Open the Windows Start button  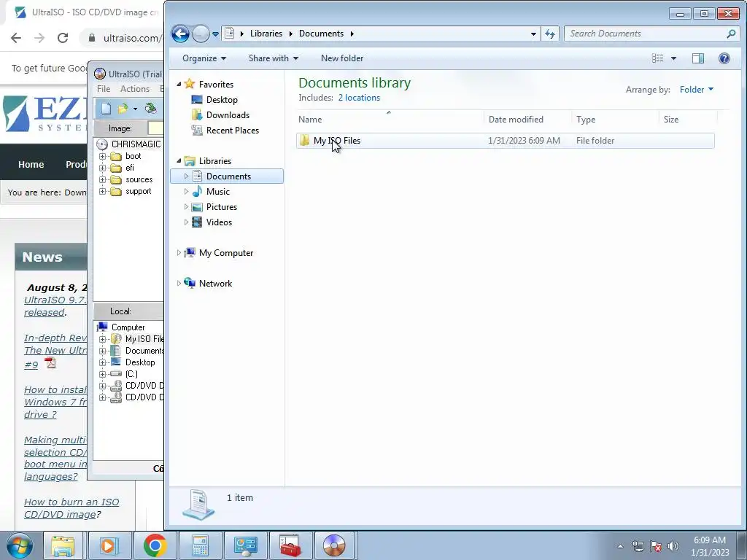(20, 545)
